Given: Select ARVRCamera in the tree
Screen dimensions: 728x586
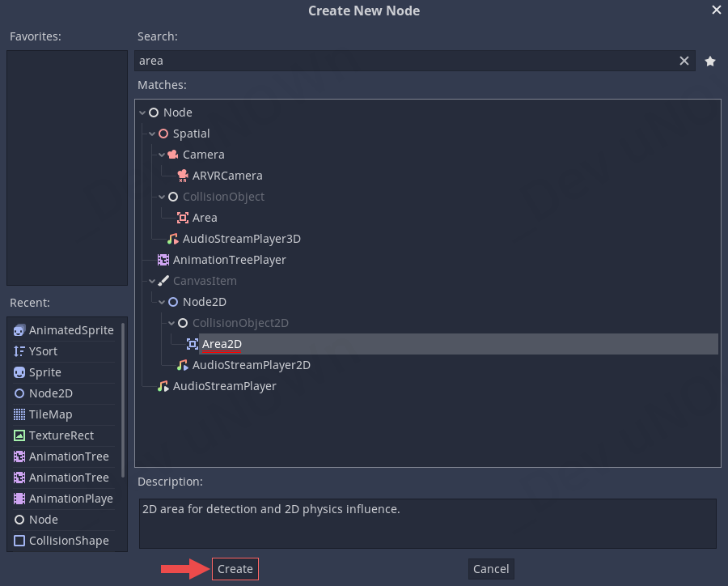Looking at the screenshot, I should tap(227, 176).
